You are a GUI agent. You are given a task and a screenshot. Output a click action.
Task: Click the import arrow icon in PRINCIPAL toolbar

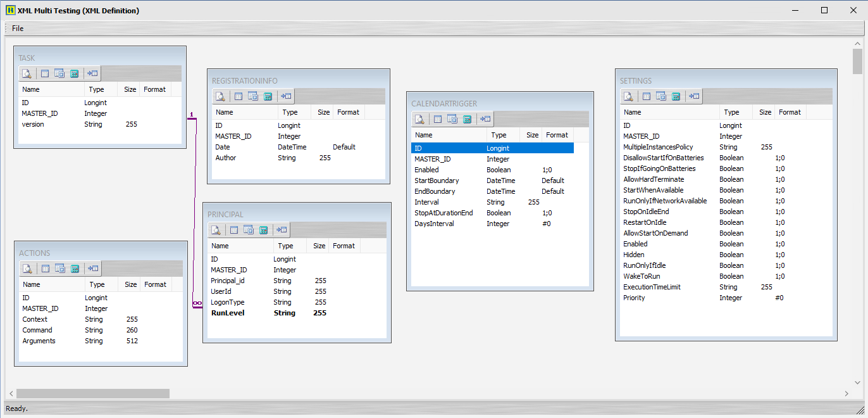tap(282, 230)
